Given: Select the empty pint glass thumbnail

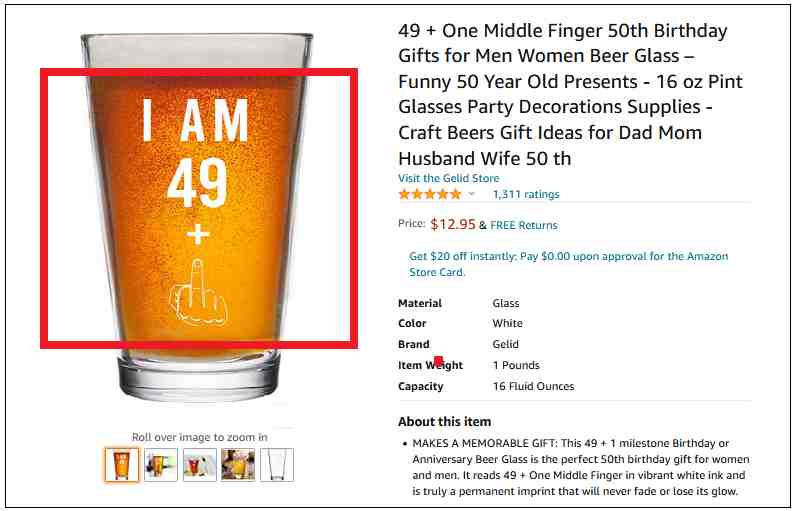Looking at the screenshot, I should point(277,464).
